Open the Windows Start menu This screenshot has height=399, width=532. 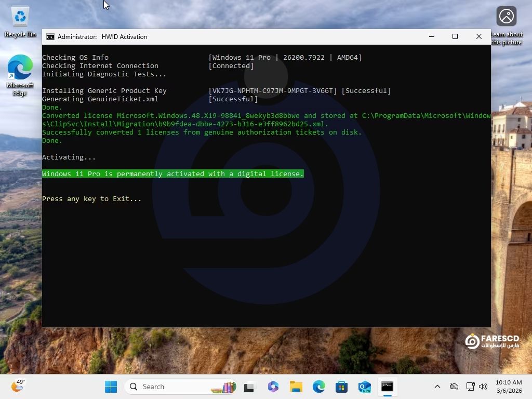(x=111, y=387)
